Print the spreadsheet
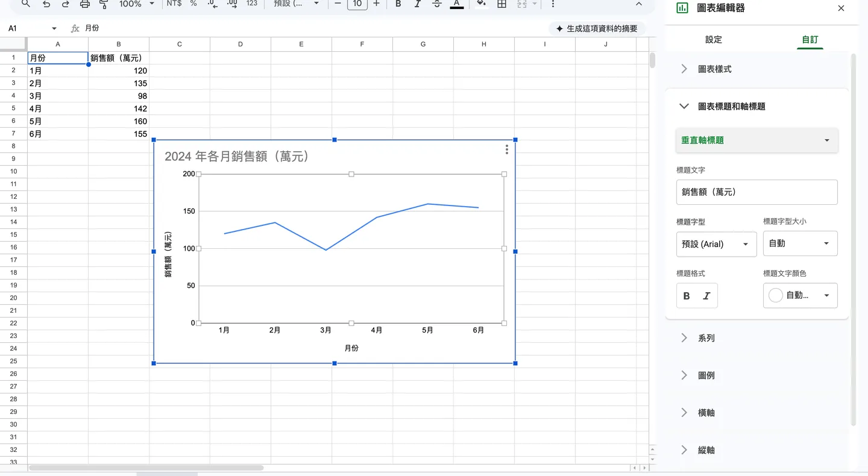868x476 pixels. pyautogui.click(x=84, y=4)
